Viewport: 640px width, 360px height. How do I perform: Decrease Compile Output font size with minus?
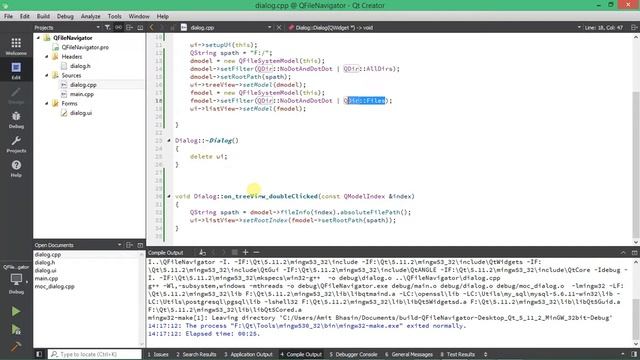(256, 252)
